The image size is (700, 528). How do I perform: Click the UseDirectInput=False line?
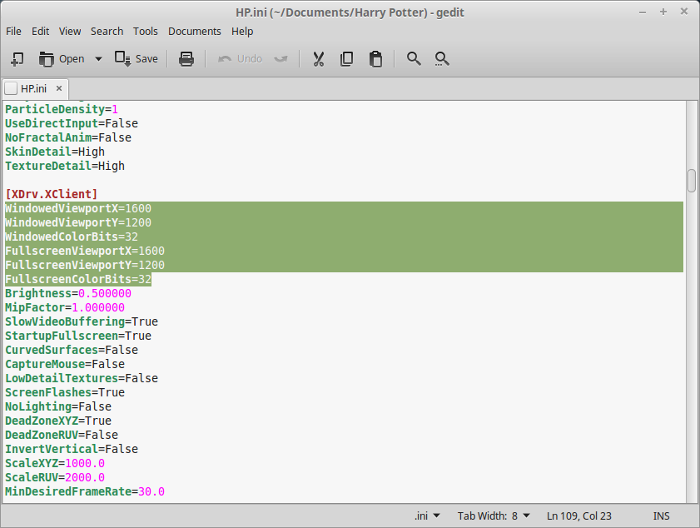point(71,124)
